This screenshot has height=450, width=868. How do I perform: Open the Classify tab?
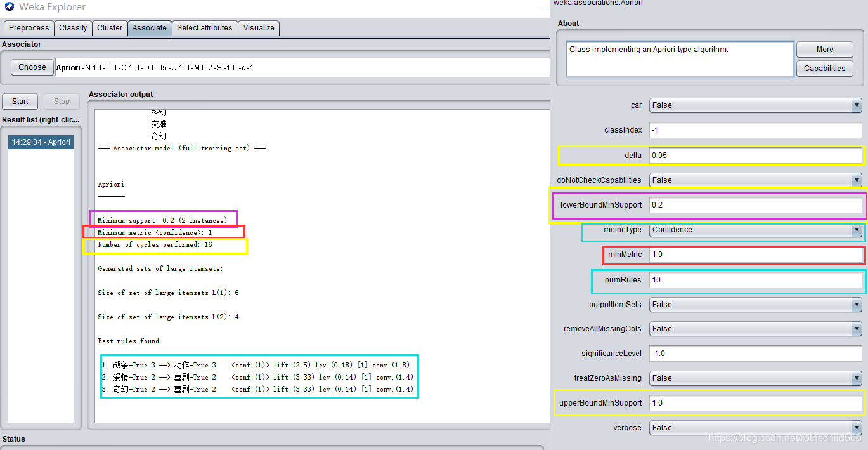pyautogui.click(x=73, y=28)
